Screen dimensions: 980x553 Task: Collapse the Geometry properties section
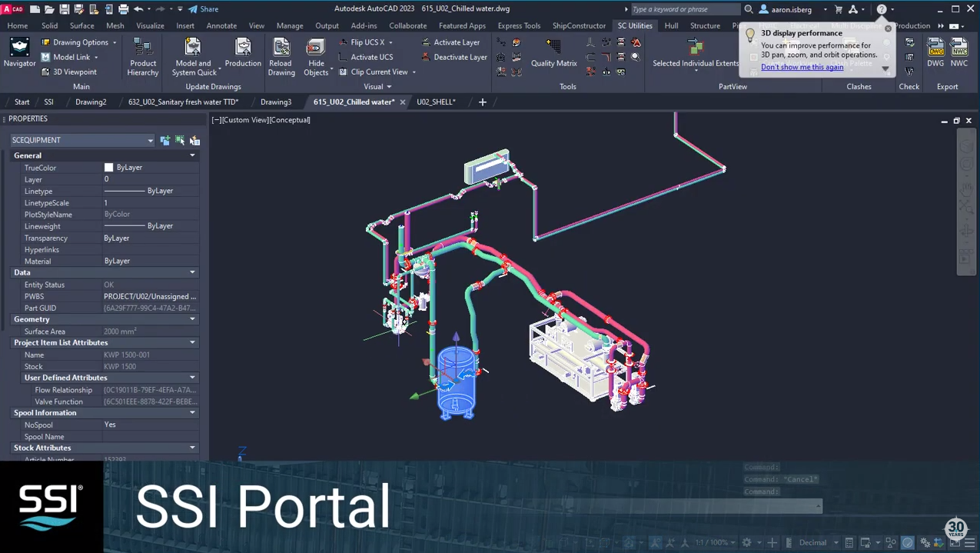pos(192,319)
